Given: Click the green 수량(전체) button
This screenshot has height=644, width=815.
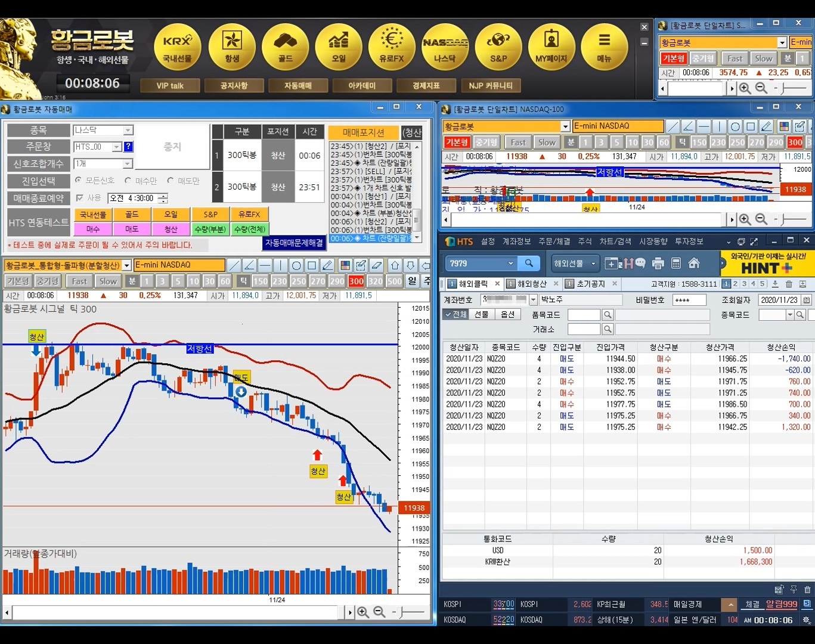Looking at the screenshot, I should (249, 229).
